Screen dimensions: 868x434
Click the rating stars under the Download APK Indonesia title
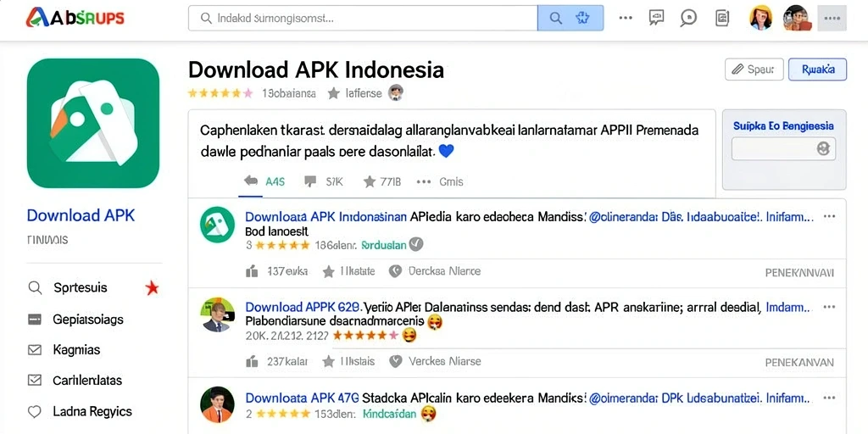[220, 93]
